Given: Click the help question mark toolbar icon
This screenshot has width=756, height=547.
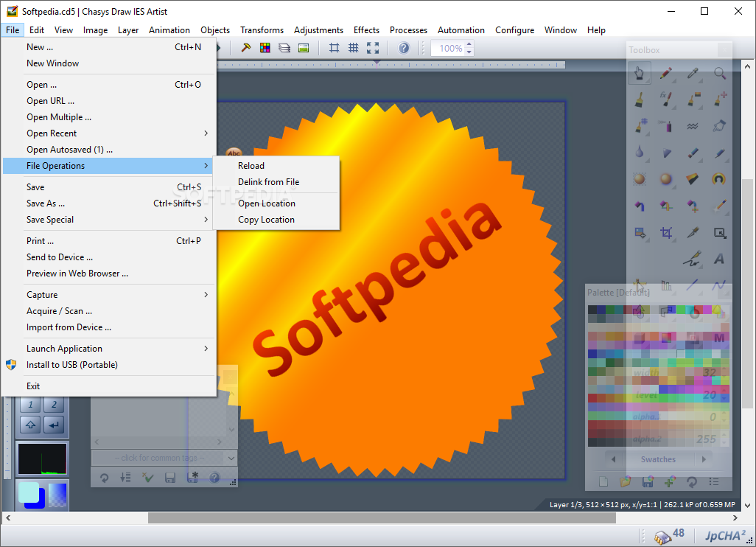Looking at the screenshot, I should tap(404, 48).
